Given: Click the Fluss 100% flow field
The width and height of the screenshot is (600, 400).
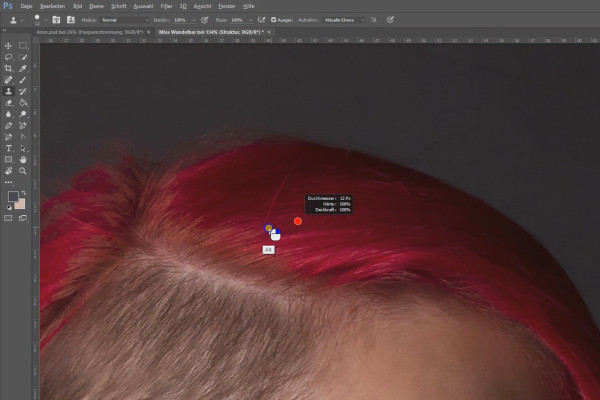Looking at the screenshot, I should (239, 20).
